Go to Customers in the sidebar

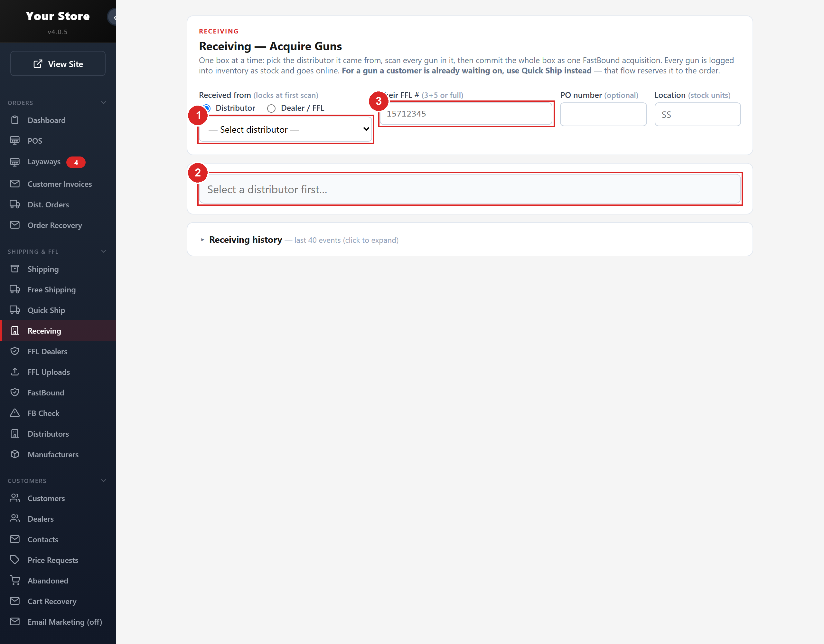click(58, 498)
